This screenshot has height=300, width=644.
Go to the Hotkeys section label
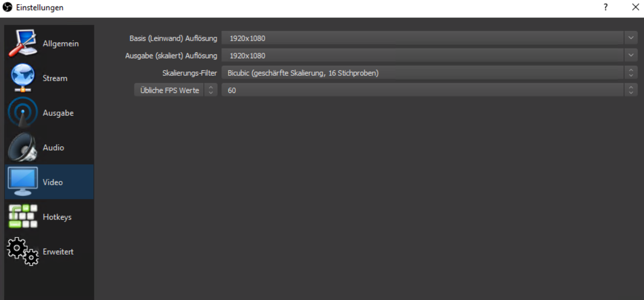point(57,217)
